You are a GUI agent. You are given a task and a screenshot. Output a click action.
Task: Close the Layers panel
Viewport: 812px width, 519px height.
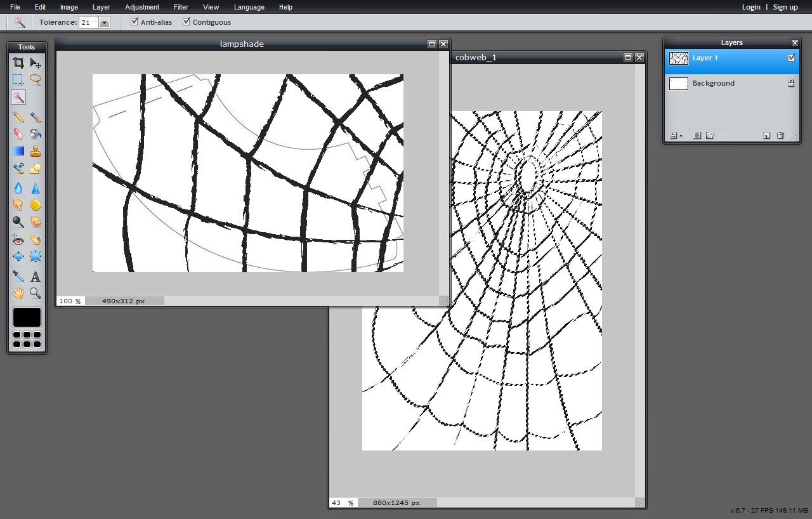795,43
